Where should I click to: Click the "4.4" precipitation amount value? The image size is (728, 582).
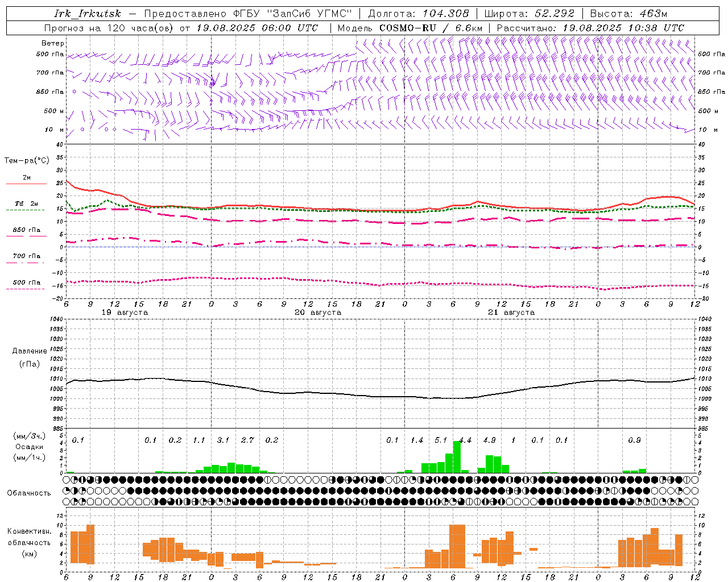point(465,440)
